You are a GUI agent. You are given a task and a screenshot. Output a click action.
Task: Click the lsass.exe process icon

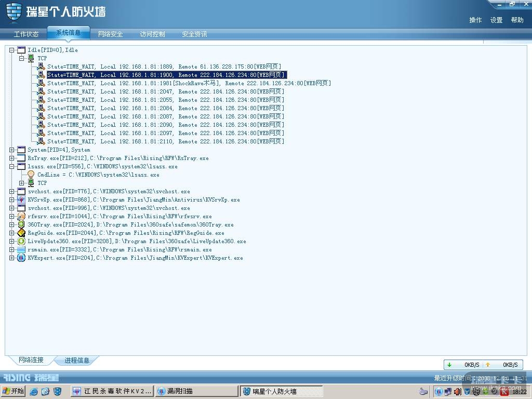pyautogui.click(x=21, y=166)
